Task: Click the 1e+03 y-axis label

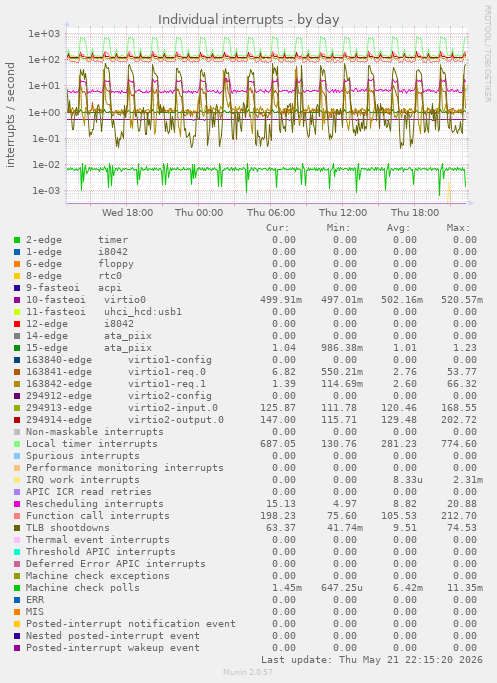Action: pos(44,34)
